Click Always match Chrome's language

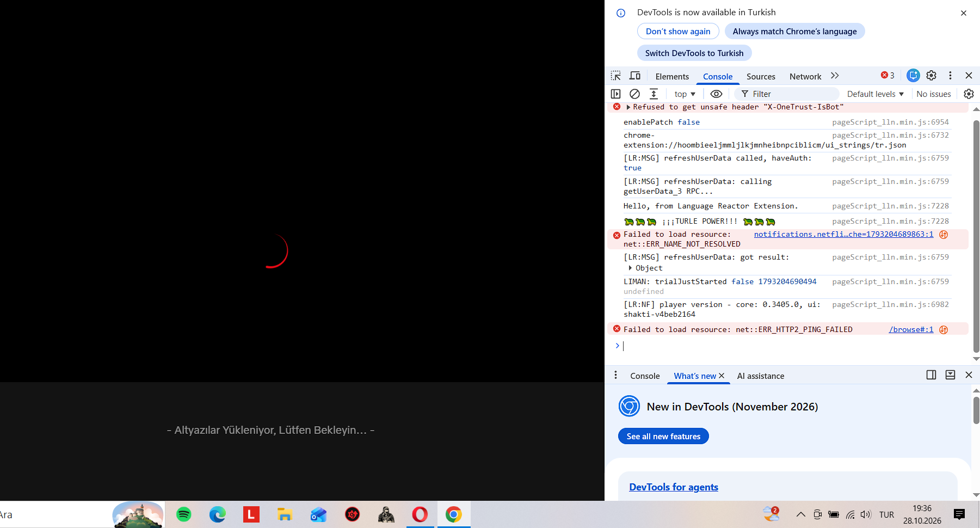(x=794, y=32)
